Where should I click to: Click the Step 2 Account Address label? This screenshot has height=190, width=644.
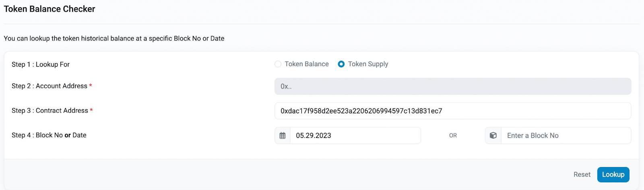point(50,86)
